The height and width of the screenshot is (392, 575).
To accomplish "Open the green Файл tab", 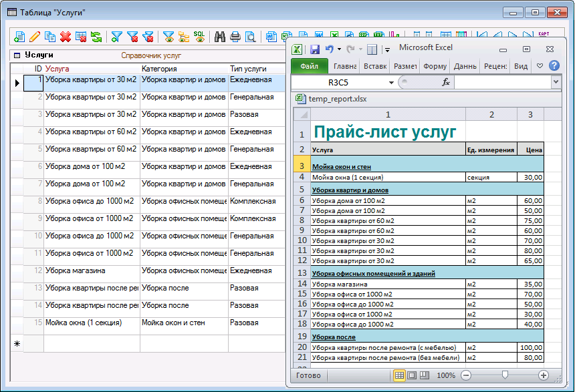I will tap(309, 66).
